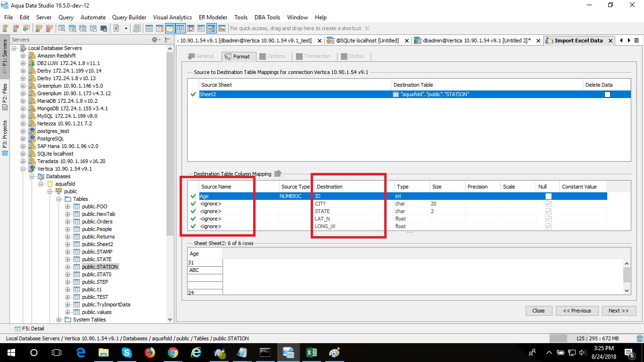Switch to the Options tab
The image size is (644, 362).
click(272, 56)
